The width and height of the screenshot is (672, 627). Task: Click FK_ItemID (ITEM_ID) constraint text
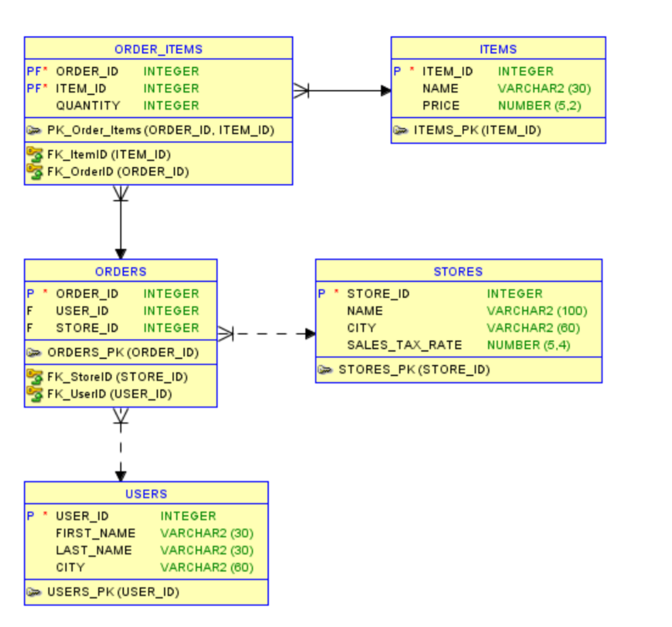click(109, 154)
